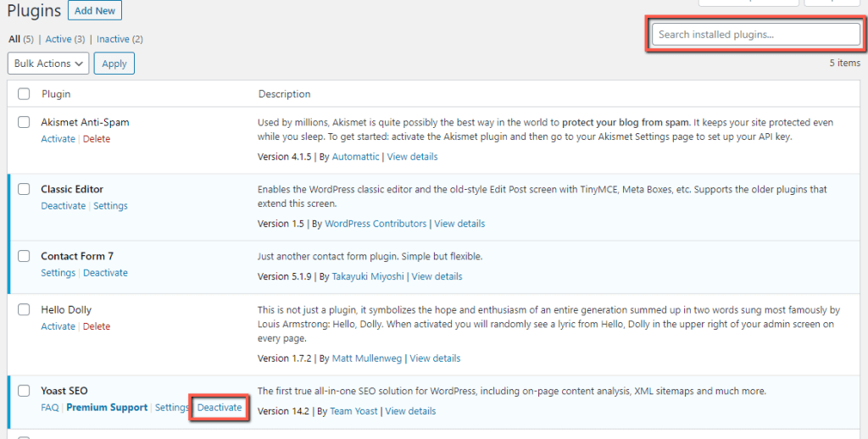Deactivate the Classic Editor plugin
The image size is (868, 439).
63,206
